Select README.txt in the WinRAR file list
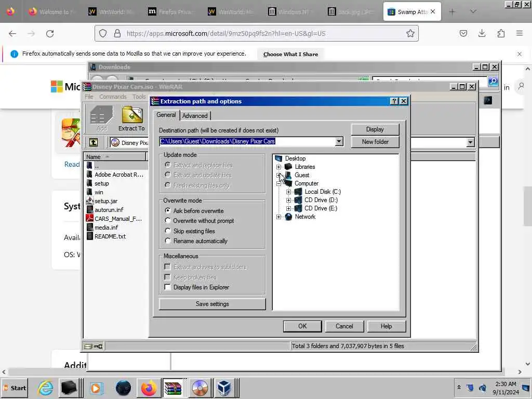 106,236
